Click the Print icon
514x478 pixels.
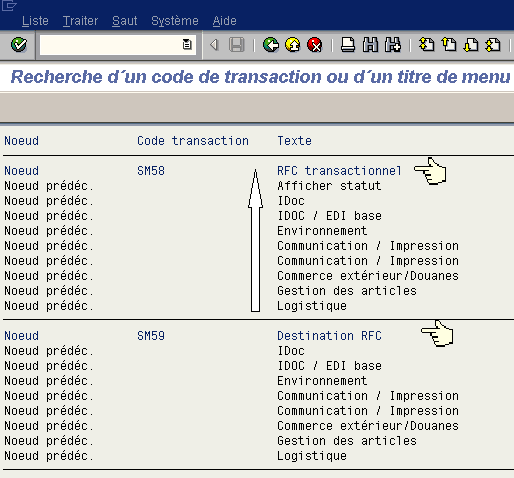(348, 45)
